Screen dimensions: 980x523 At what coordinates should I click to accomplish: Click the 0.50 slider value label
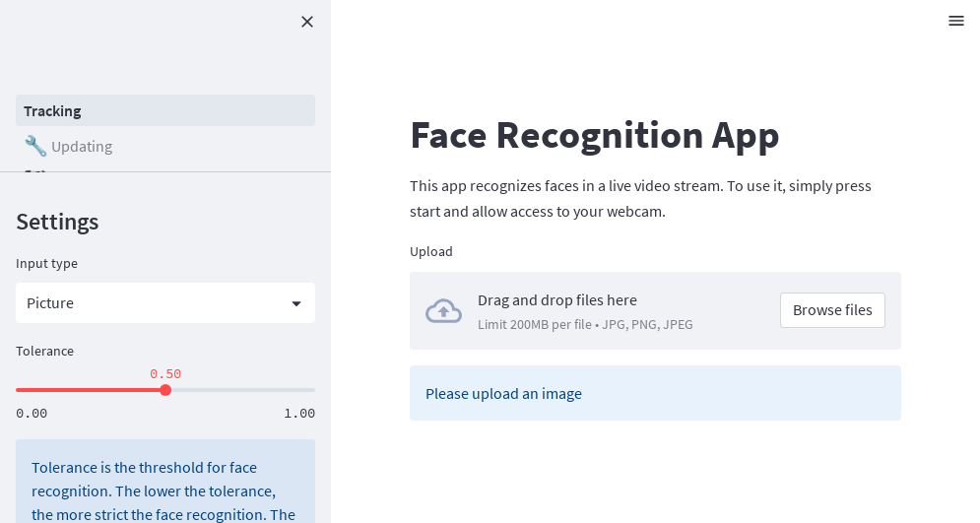[165, 374]
